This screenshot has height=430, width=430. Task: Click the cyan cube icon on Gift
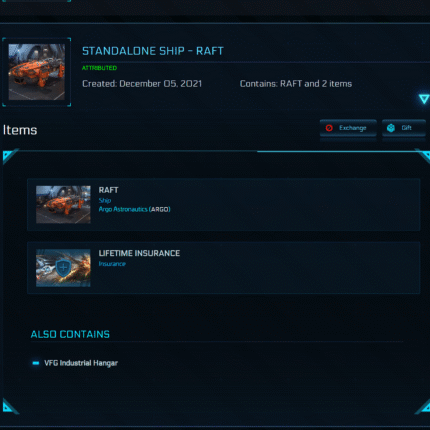tap(391, 128)
